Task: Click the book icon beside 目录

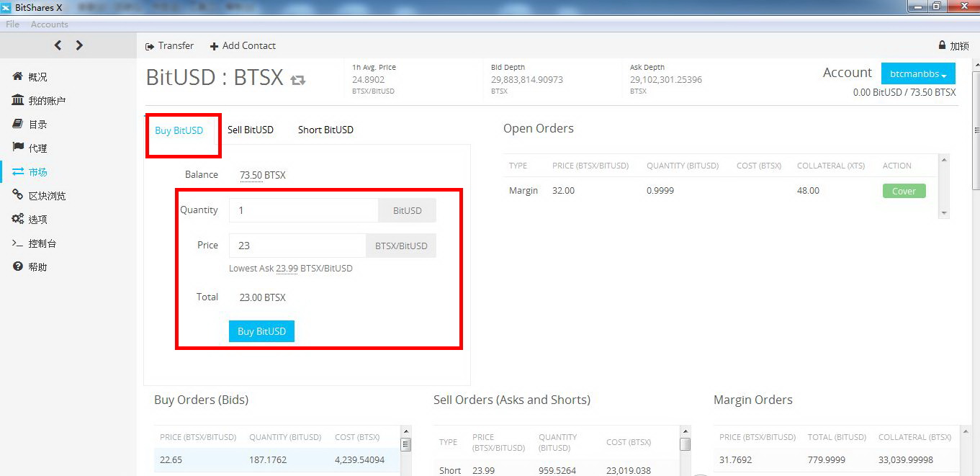Action: click(x=18, y=124)
